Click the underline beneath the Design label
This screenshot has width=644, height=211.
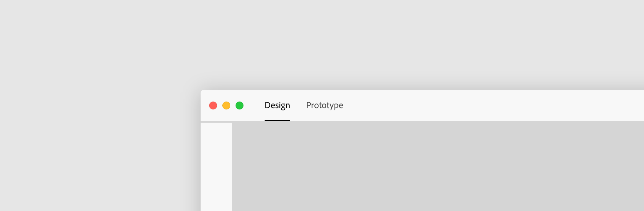click(x=277, y=121)
